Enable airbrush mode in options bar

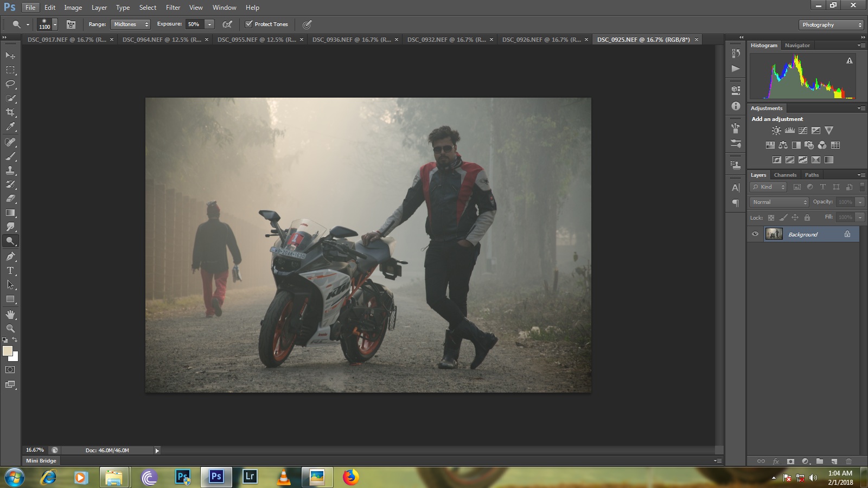coord(227,24)
